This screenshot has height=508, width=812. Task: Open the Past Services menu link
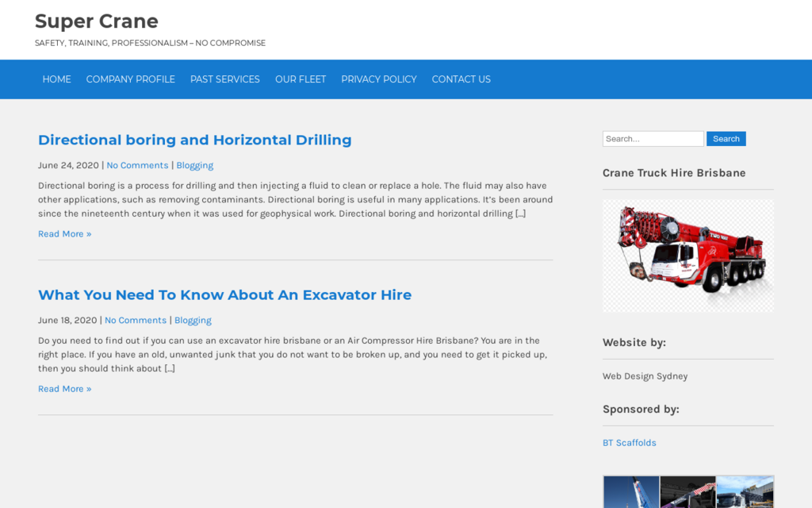click(x=224, y=79)
